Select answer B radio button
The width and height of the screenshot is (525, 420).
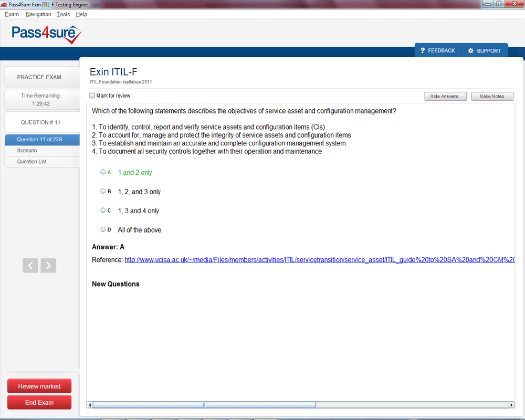click(103, 191)
